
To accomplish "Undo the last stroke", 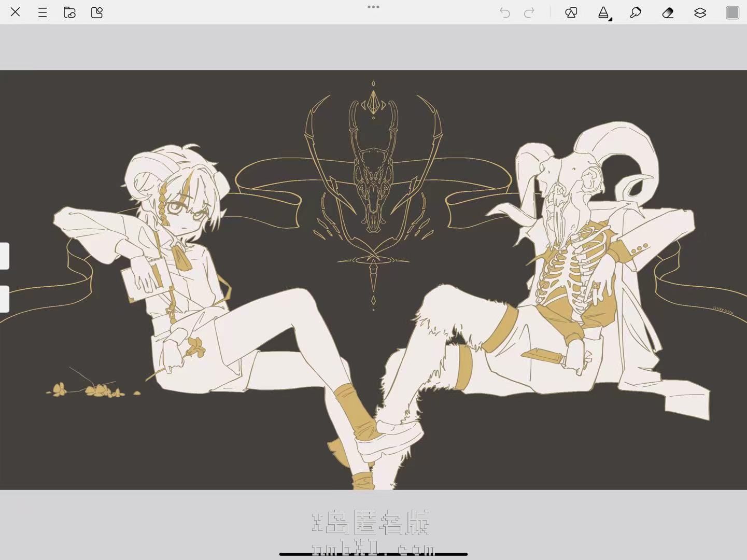I will coord(504,12).
